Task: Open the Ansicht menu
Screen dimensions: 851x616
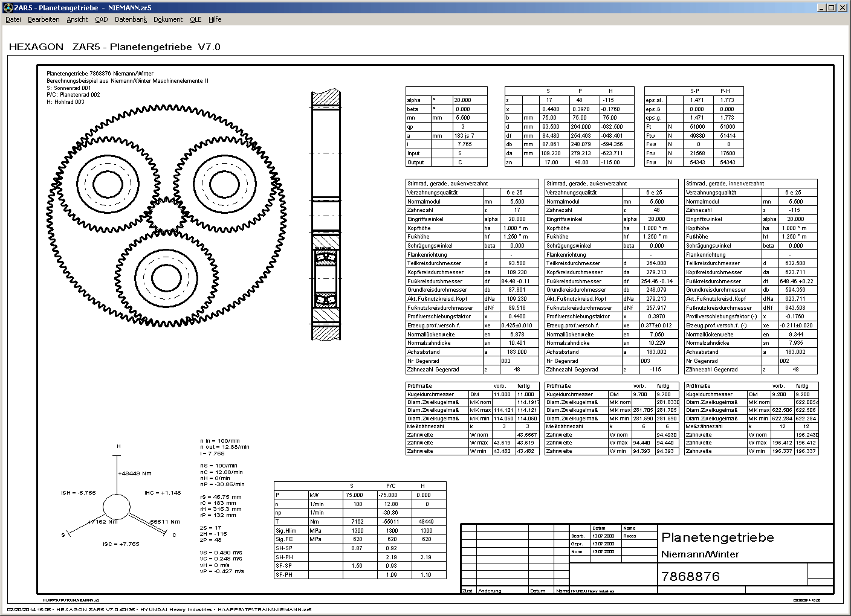Action: 77,19
